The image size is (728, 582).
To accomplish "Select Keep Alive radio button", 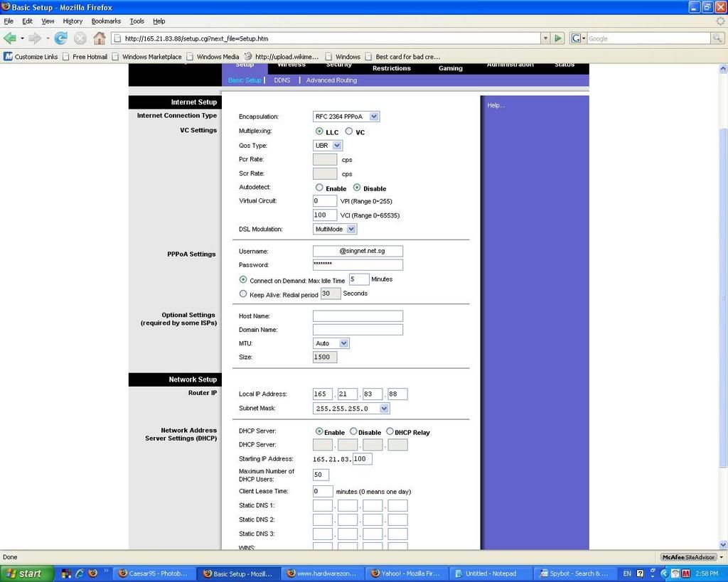I will click(x=243, y=293).
